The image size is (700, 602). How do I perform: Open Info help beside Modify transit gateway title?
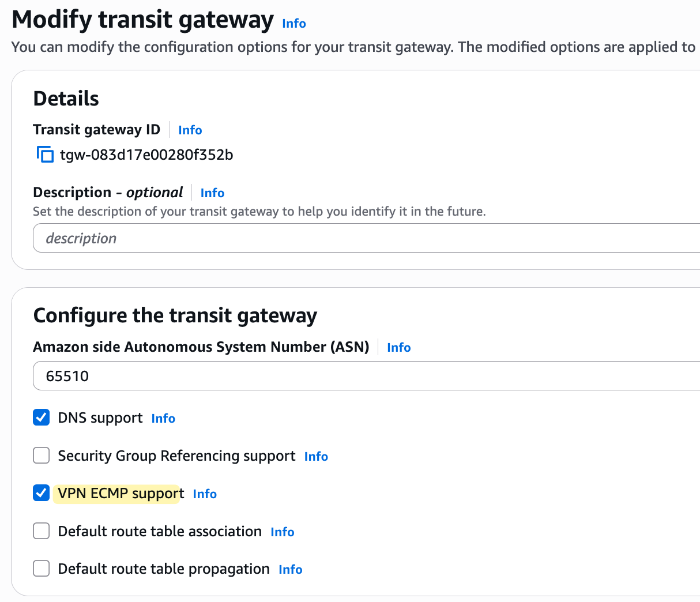click(x=293, y=24)
